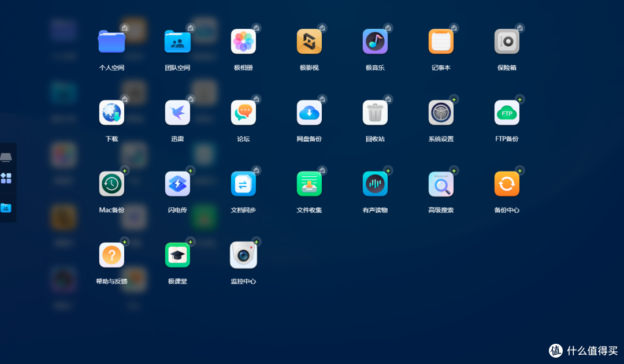Launch the 极影视 video app

309,42
